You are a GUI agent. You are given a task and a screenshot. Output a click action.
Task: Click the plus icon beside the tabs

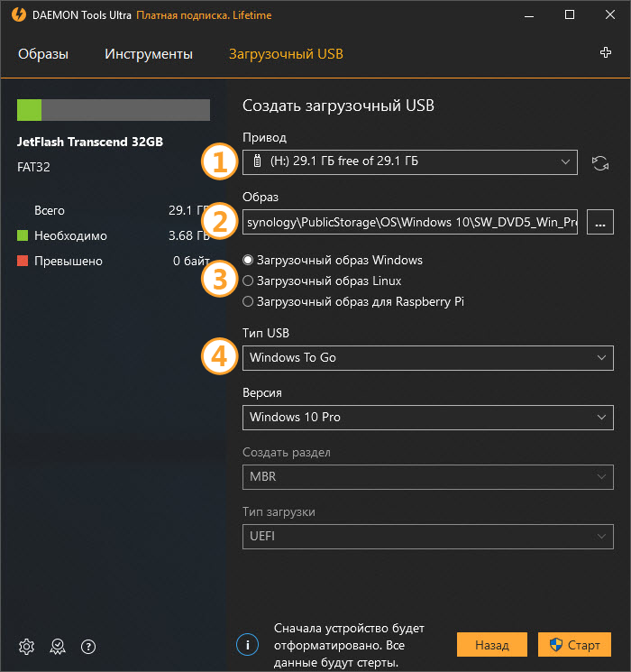coord(605,52)
